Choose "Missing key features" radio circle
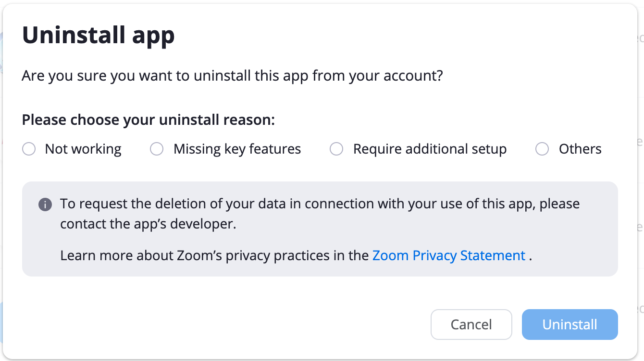Viewport: 644px width, 361px height. (x=157, y=149)
